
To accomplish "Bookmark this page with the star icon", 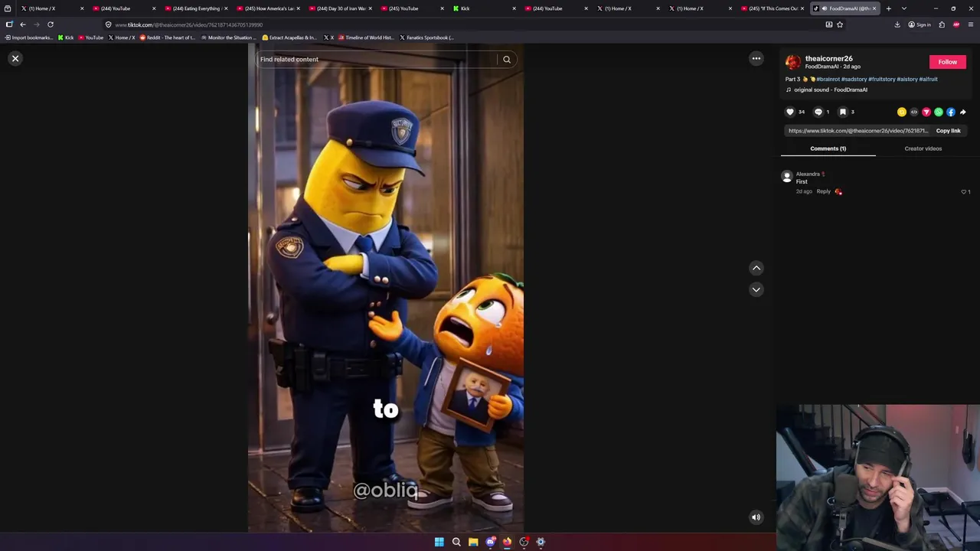I will pos(840,24).
